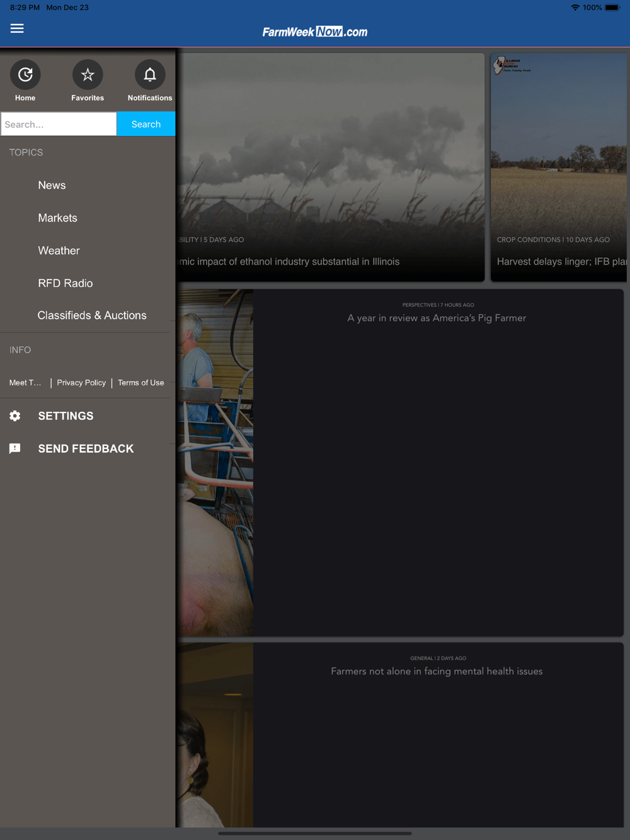Open the Weather topic
This screenshot has width=630, height=840.
59,251
